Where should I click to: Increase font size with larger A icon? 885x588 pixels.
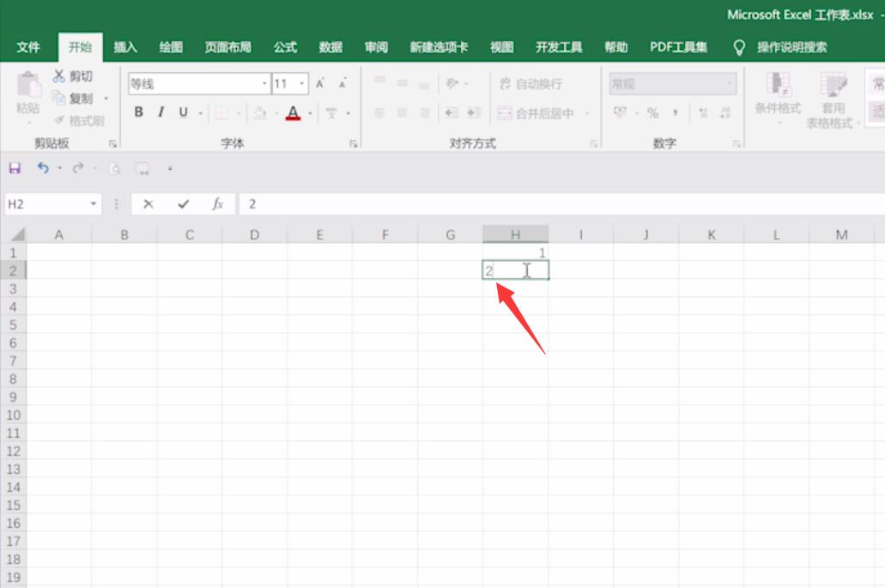(320, 83)
